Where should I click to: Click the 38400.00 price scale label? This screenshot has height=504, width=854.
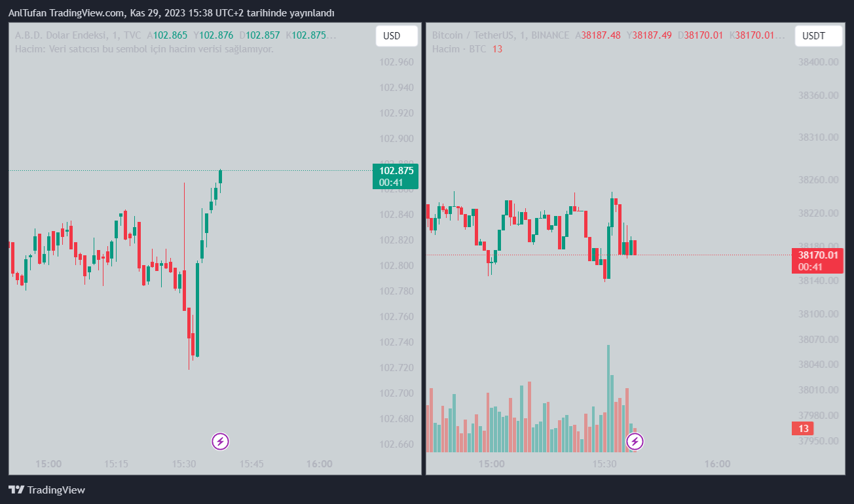pos(818,62)
